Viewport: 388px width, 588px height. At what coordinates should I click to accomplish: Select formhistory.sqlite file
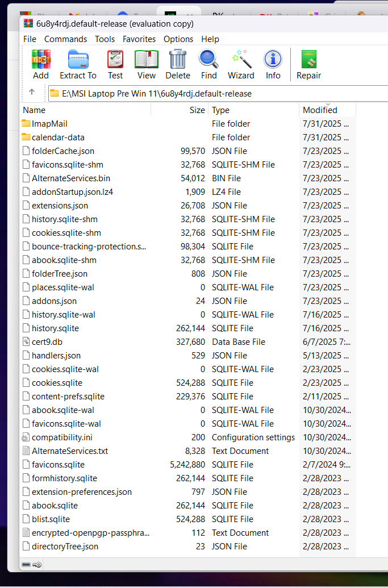pos(65,478)
